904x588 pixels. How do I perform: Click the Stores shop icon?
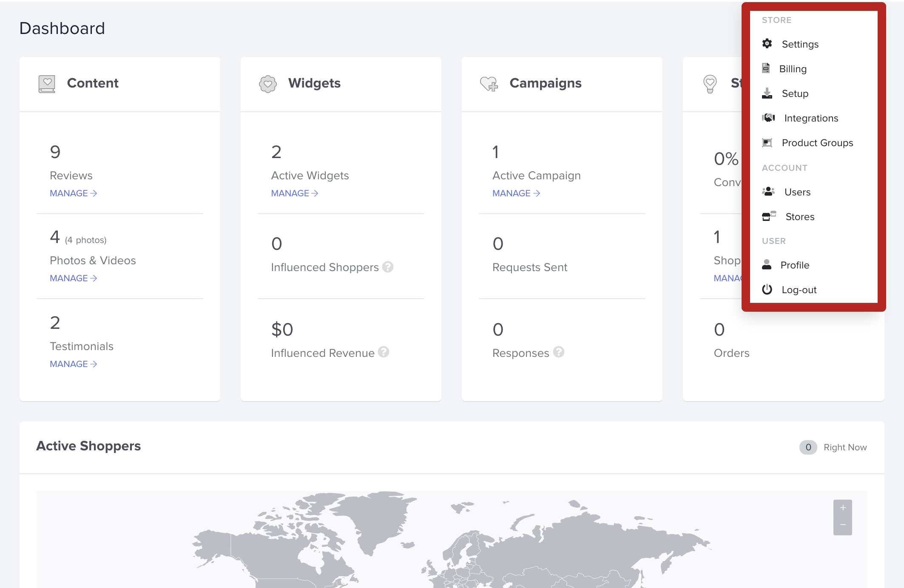(769, 216)
